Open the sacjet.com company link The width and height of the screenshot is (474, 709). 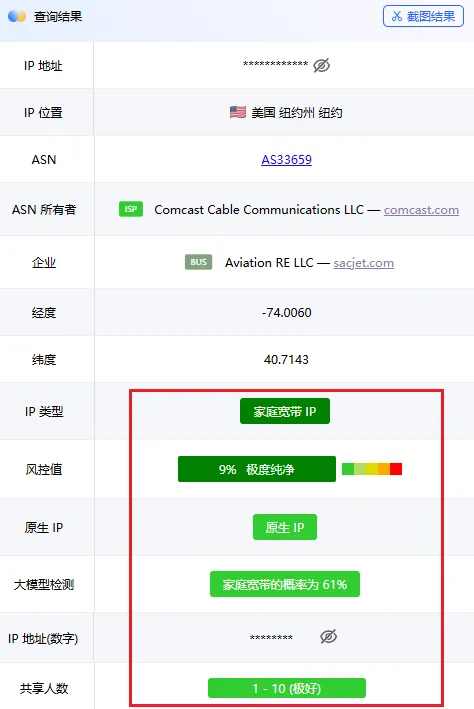pyautogui.click(x=363, y=263)
